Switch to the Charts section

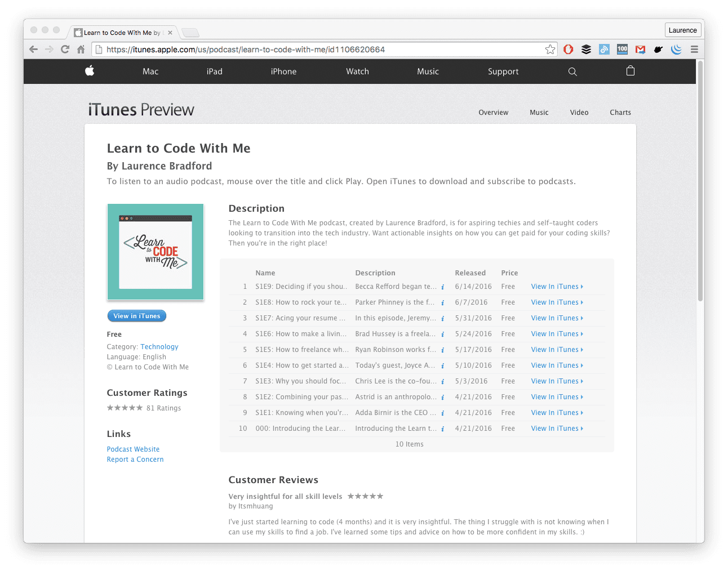point(620,113)
